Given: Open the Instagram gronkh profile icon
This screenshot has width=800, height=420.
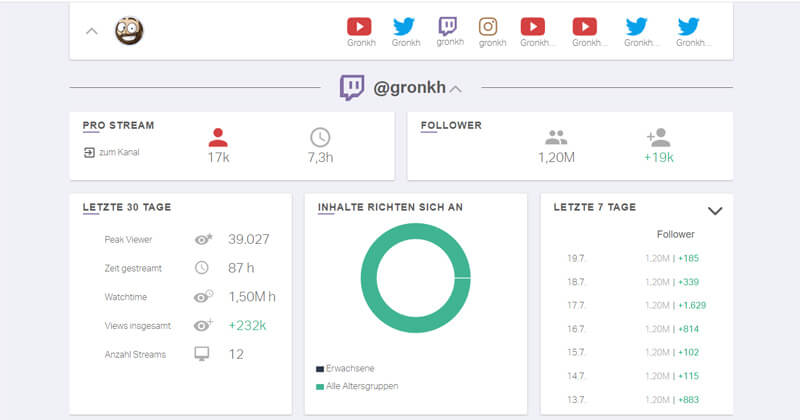Looking at the screenshot, I should pyautogui.click(x=488, y=26).
